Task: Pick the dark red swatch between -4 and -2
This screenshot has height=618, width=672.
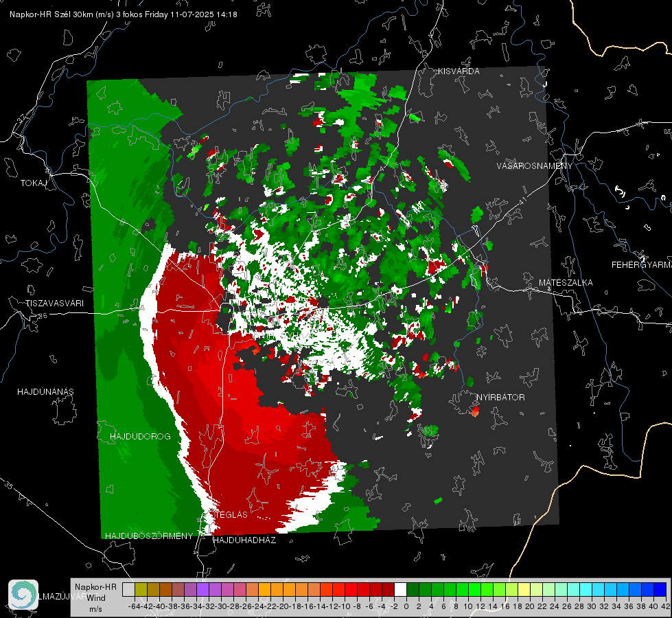Action: tap(389, 590)
